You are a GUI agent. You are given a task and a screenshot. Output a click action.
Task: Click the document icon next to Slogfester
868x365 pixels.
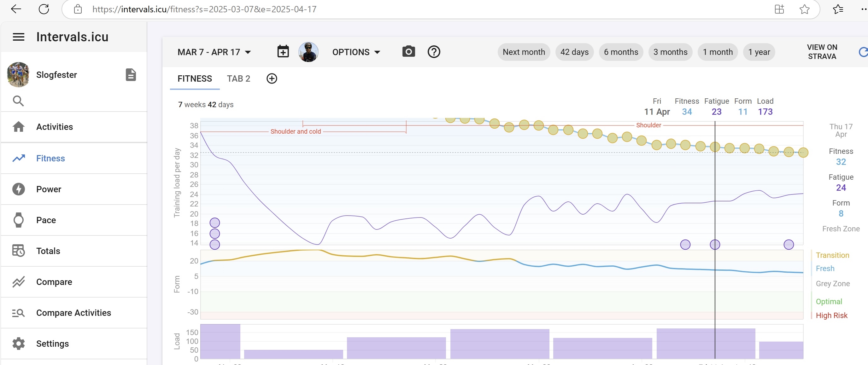pyautogui.click(x=131, y=74)
